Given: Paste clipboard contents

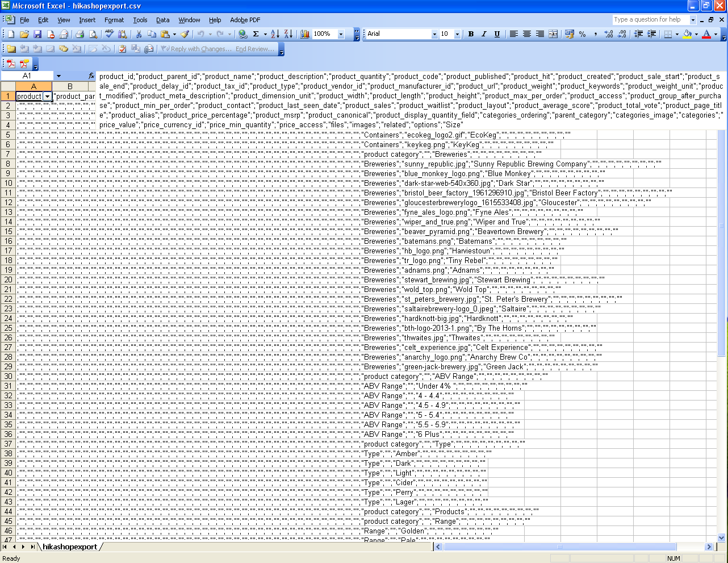Looking at the screenshot, I should (164, 34).
